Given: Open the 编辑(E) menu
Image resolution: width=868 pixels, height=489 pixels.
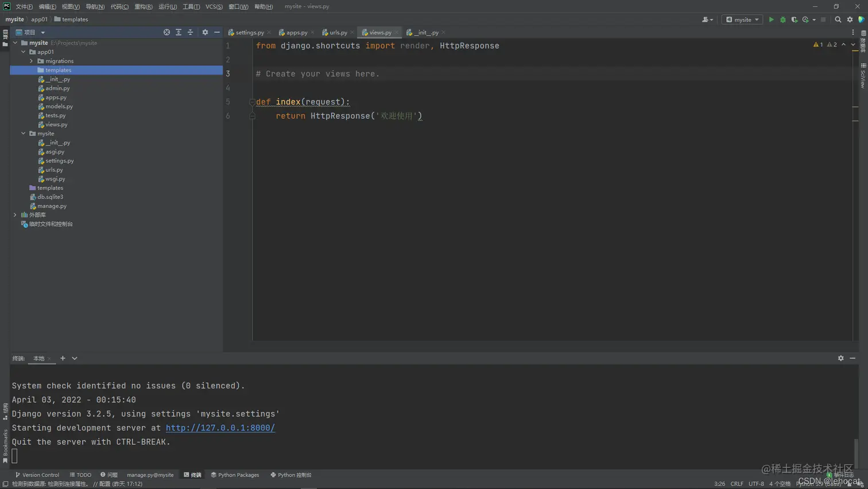Looking at the screenshot, I should tap(47, 6).
